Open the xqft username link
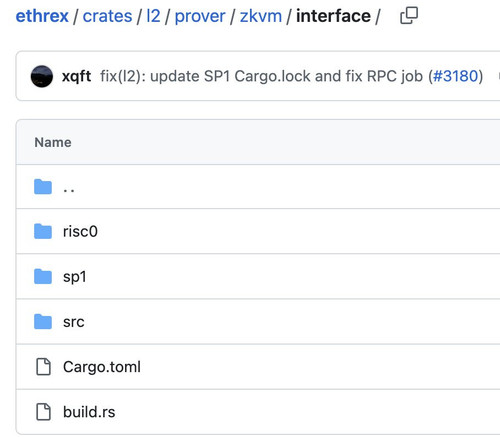Viewport: 500px width, 437px height. pos(76,77)
